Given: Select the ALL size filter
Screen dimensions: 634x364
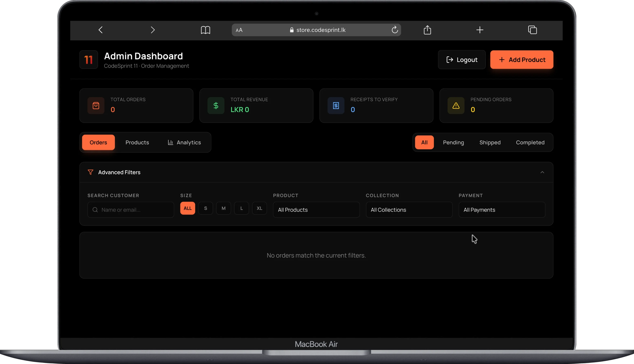Looking at the screenshot, I should point(188,208).
